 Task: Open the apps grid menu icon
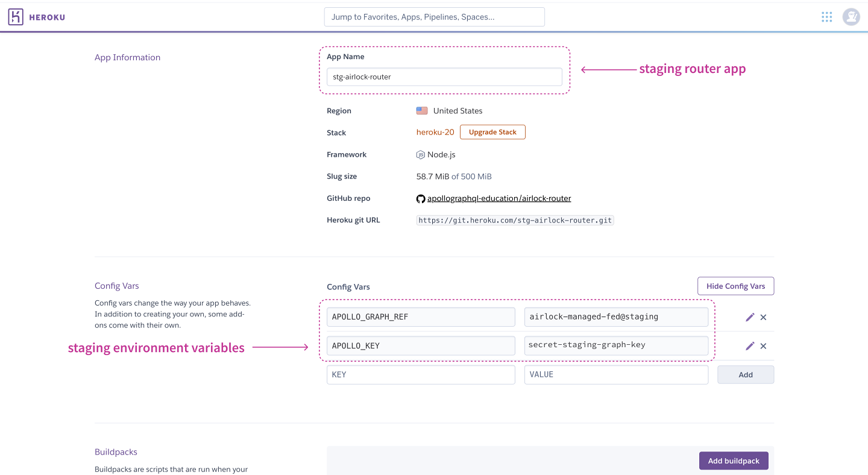[x=826, y=17]
